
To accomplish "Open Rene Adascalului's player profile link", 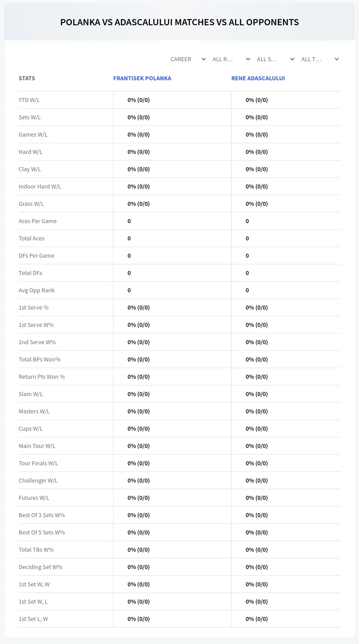I will 258,78.
